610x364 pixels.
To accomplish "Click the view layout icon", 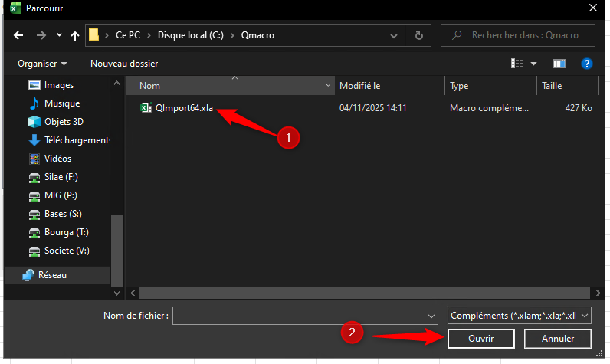I will point(518,64).
